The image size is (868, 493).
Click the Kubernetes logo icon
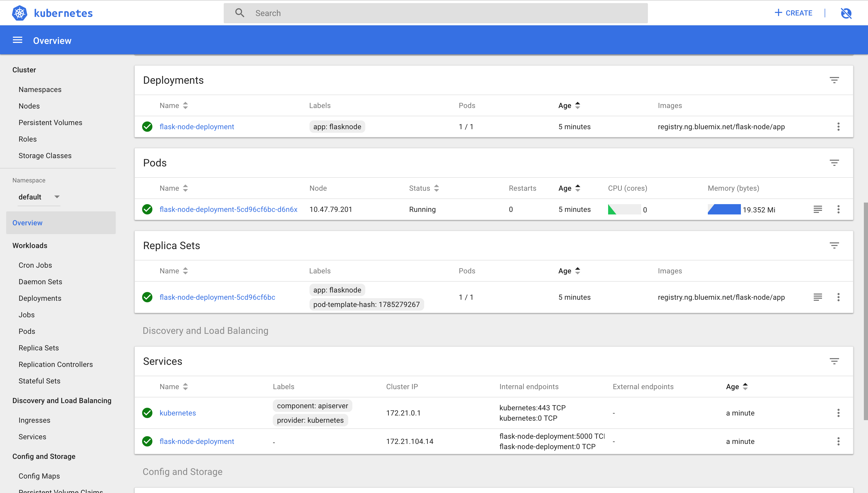click(19, 13)
